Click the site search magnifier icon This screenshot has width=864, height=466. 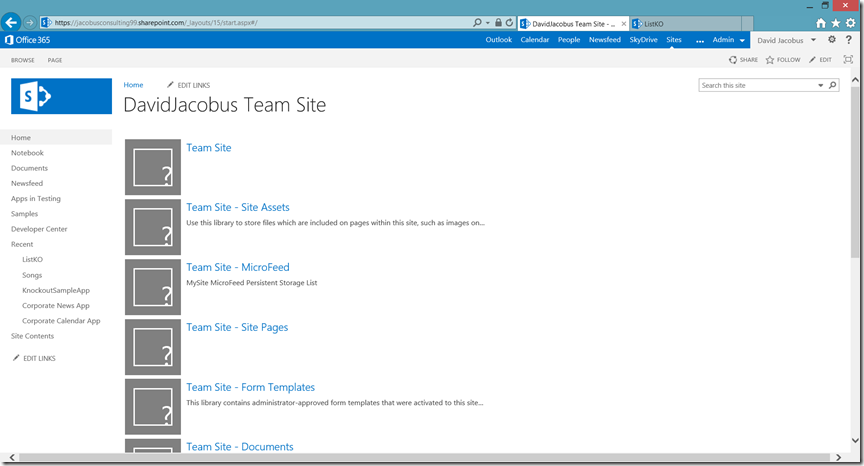[833, 85]
